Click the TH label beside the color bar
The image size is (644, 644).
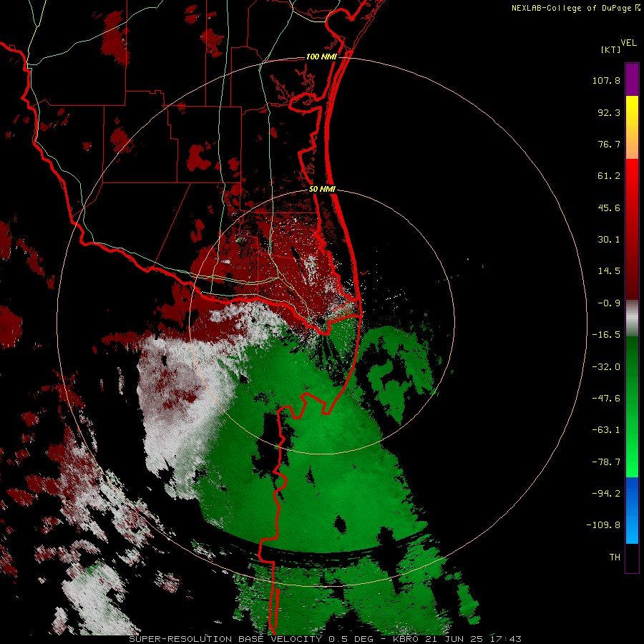pos(615,557)
